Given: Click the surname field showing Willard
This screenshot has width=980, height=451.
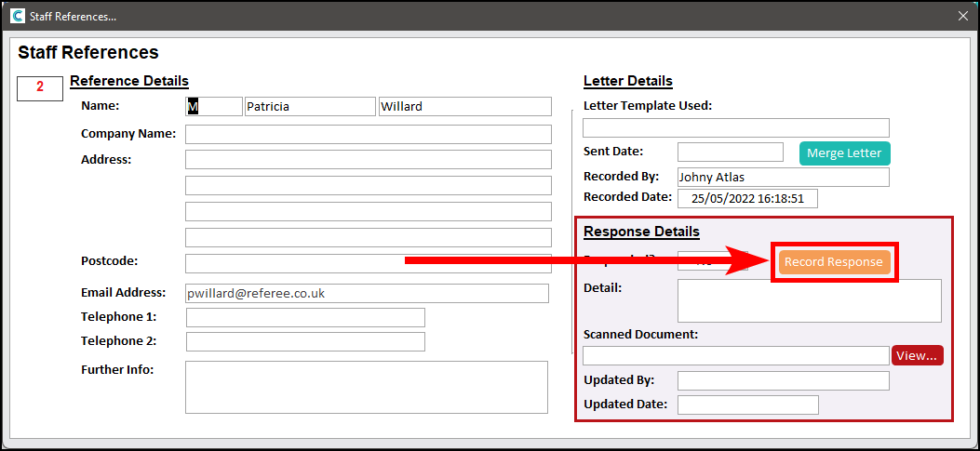Looking at the screenshot, I should (464, 107).
